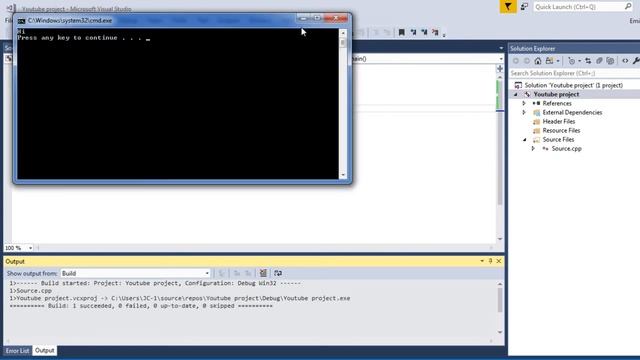Image resolution: width=640 pixels, height=360 pixels.
Task: Toggle Word Wrap in Output window
Action: [278, 273]
